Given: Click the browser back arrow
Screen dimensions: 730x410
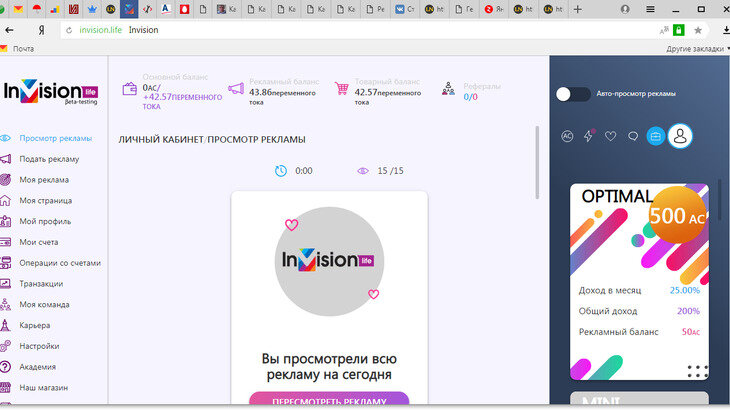Looking at the screenshot, I should pyautogui.click(x=9, y=30).
